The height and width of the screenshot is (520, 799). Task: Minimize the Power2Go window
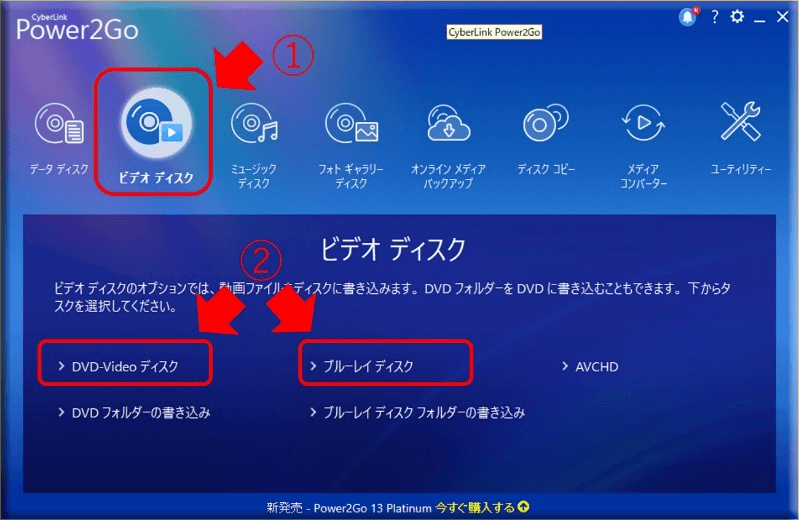(759, 19)
